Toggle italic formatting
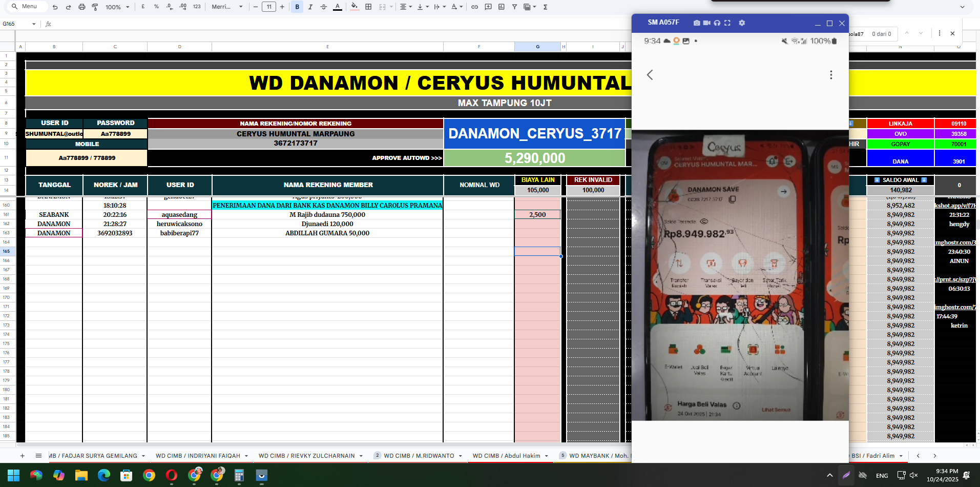Viewport: 980px width, 487px height. pos(310,7)
